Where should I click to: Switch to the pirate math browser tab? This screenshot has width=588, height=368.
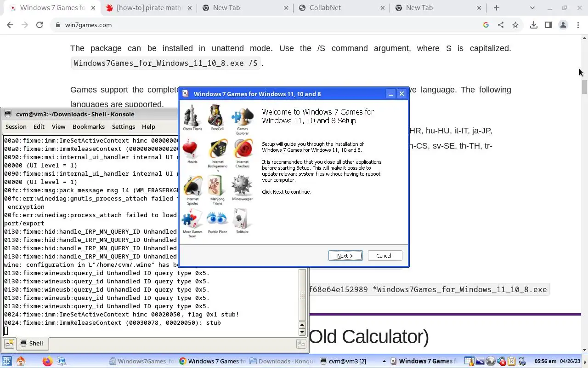tap(148, 8)
